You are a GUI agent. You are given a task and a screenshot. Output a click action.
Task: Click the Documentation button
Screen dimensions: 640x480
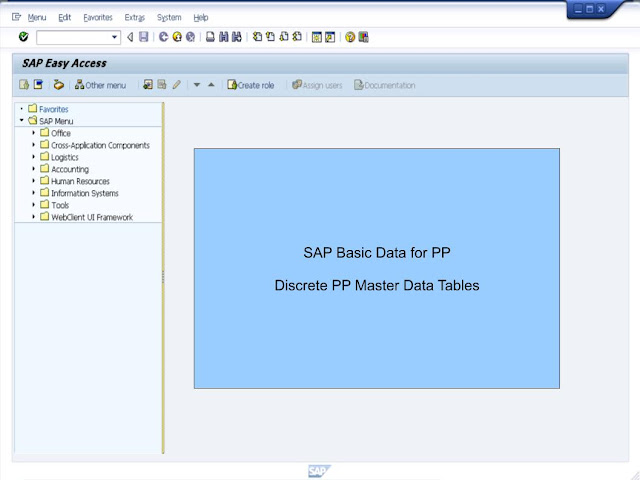(x=385, y=85)
